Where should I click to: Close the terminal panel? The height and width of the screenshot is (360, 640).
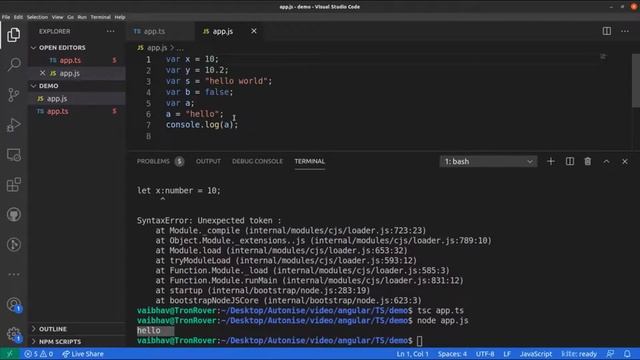coord(624,161)
